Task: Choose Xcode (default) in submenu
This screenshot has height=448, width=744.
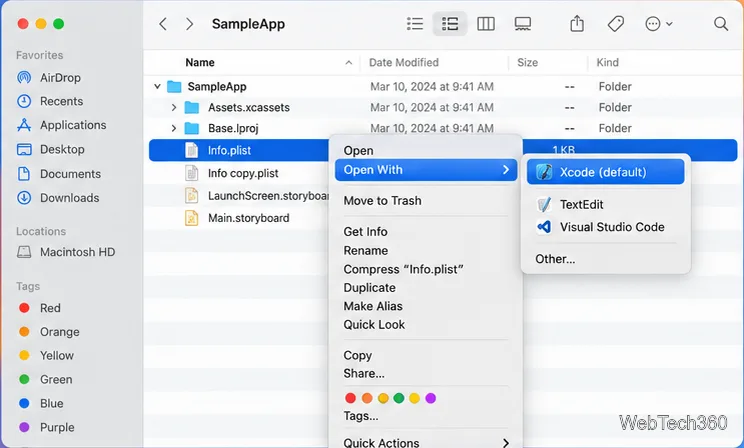Action: click(605, 172)
